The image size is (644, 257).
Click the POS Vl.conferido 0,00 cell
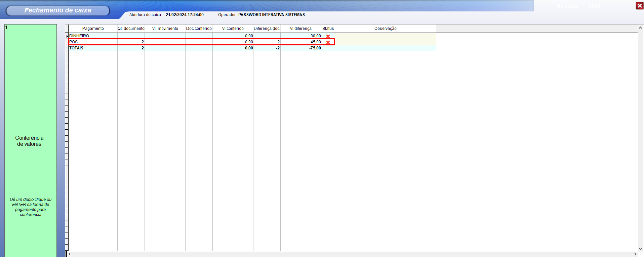[233, 42]
